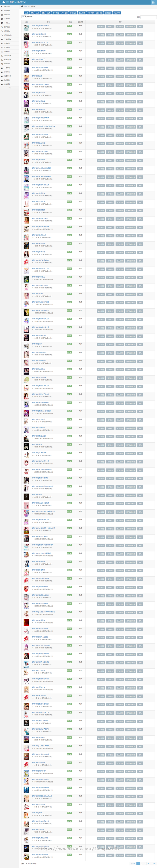Click the 公告管理 sidebar icon
The image size is (157, 868).
(2, 11)
